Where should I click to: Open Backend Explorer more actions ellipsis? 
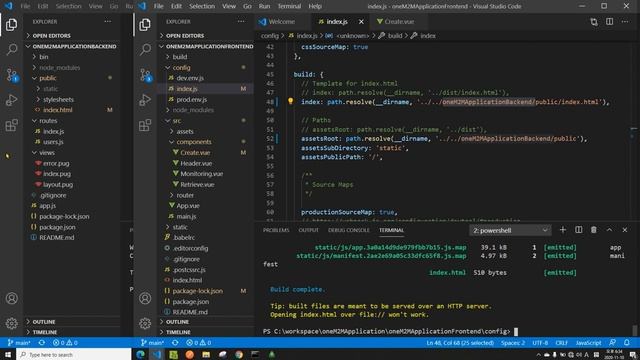pyautogui.click(x=107, y=21)
